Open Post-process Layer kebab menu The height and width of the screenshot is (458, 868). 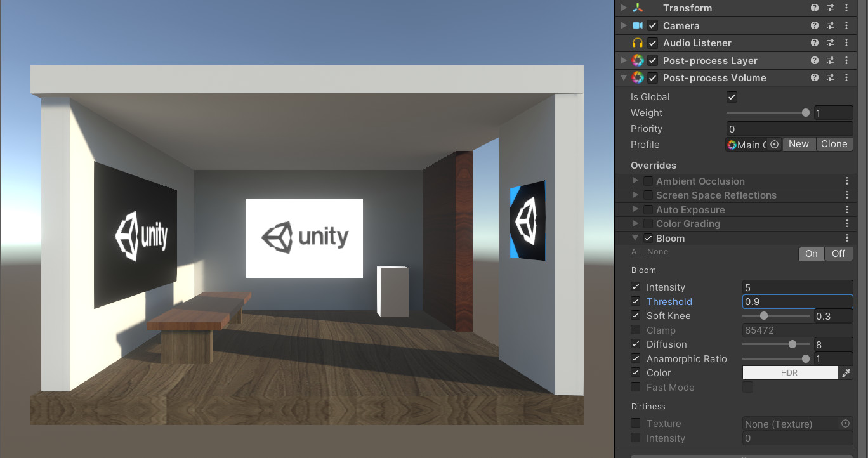[x=846, y=60]
